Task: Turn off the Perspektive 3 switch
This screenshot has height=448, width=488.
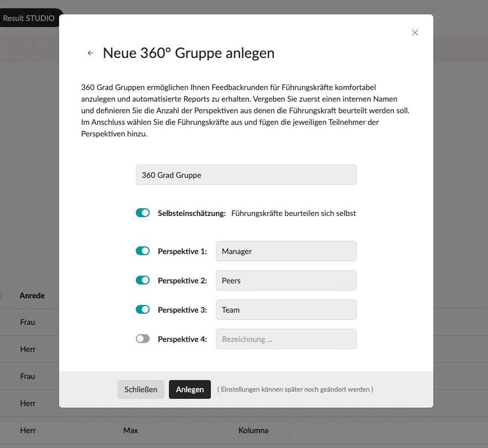Action: click(142, 309)
